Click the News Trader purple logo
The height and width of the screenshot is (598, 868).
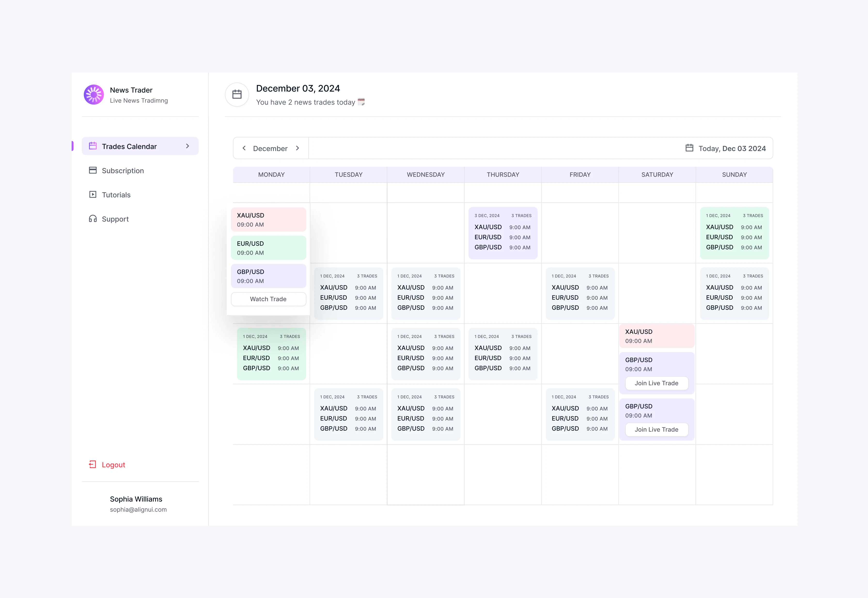pos(94,94)
